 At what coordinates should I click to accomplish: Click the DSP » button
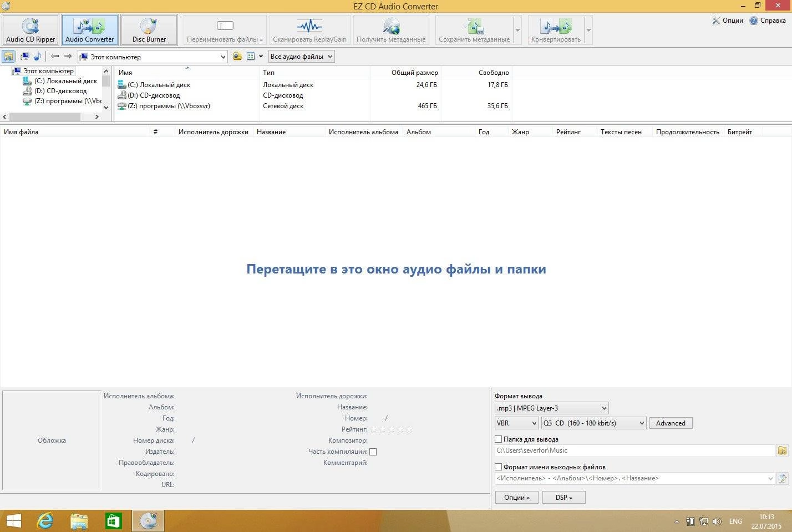pyautogui.click(x=563, y=498)
